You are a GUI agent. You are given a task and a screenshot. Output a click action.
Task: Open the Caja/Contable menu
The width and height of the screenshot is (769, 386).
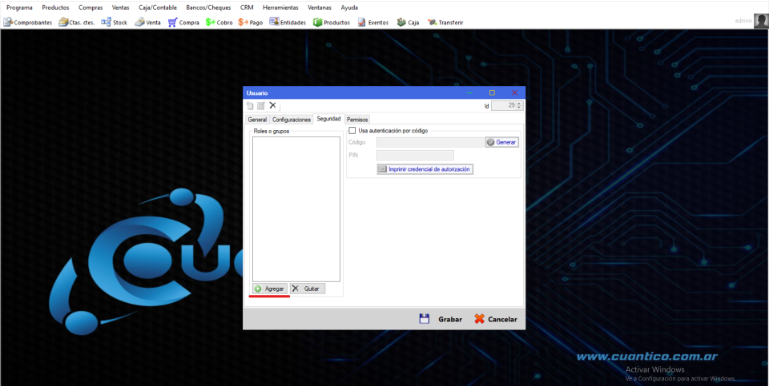coord(157,8)
